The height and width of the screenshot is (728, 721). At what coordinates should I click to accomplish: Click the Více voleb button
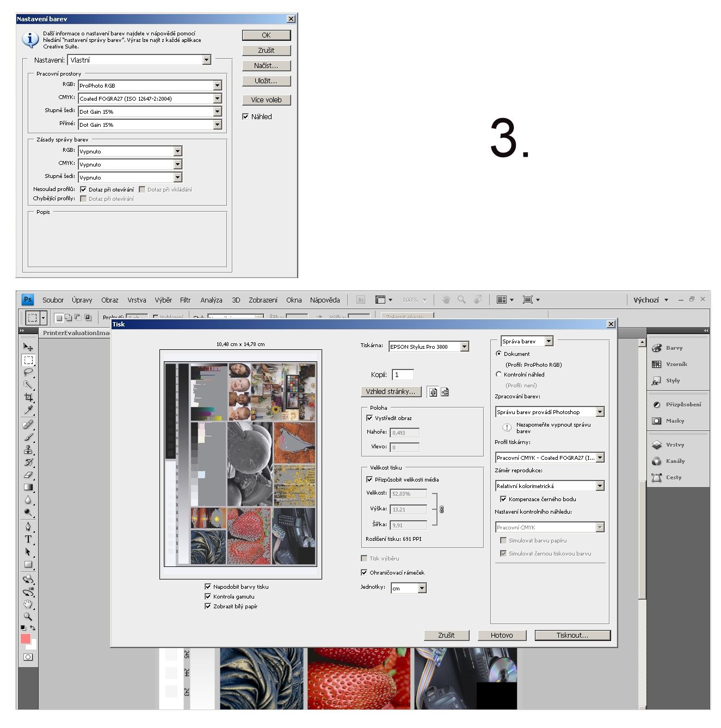coord(266,100)
